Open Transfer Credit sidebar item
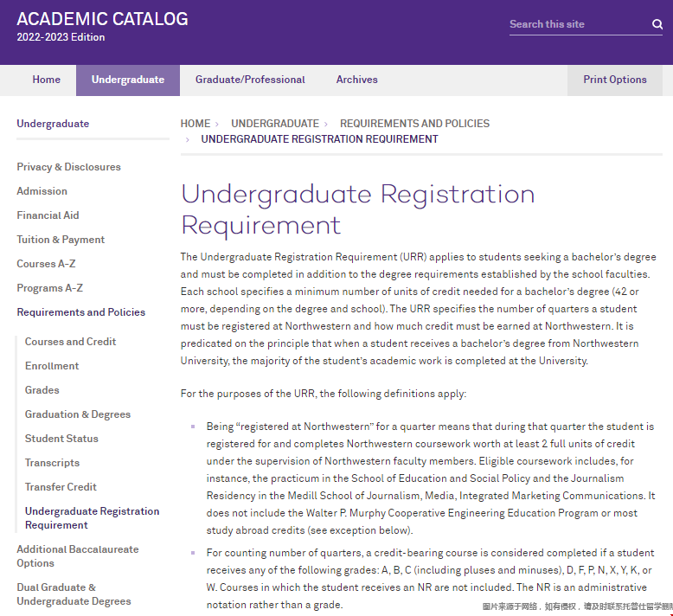The image size is (673, 616). click(61, 487)
